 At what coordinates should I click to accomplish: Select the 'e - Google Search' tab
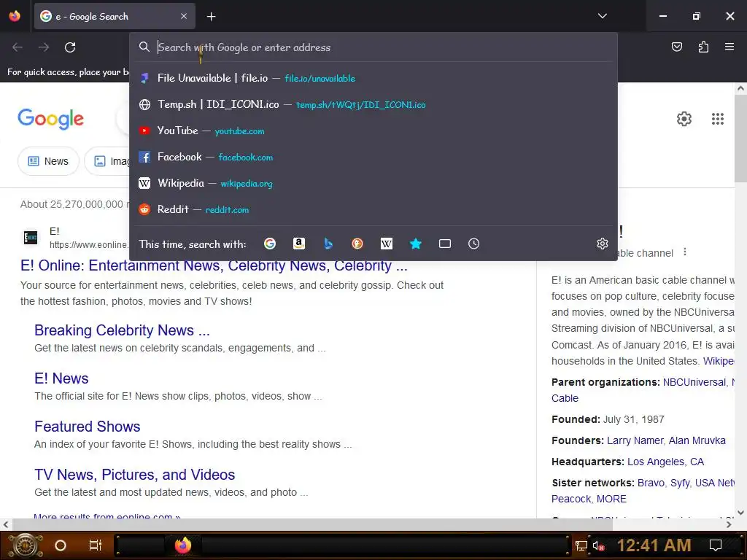click(115, 17)
